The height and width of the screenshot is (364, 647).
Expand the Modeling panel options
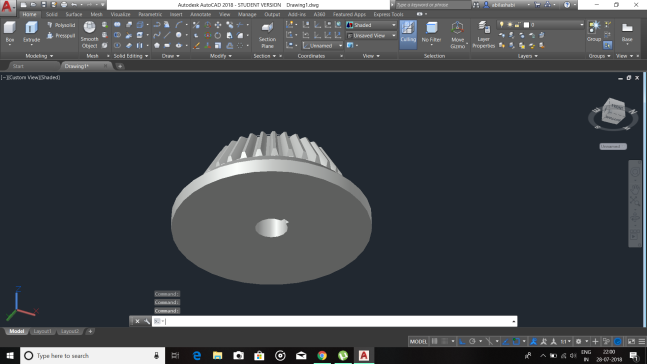(x=39, y=56)
